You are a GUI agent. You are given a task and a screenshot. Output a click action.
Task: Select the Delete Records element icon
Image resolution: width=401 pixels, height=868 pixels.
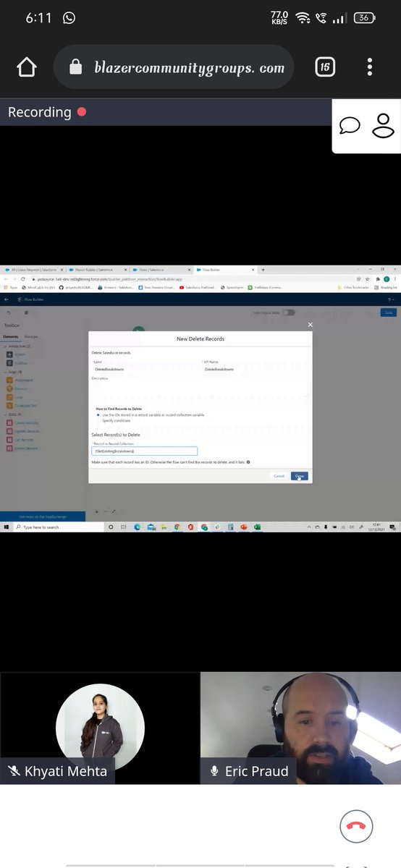pyautogui.click(x=9, y=448)
